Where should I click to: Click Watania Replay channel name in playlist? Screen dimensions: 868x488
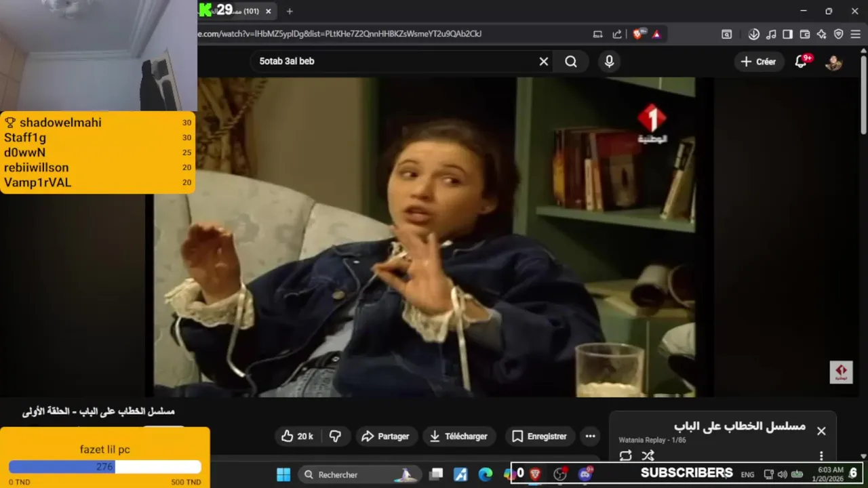642,440
